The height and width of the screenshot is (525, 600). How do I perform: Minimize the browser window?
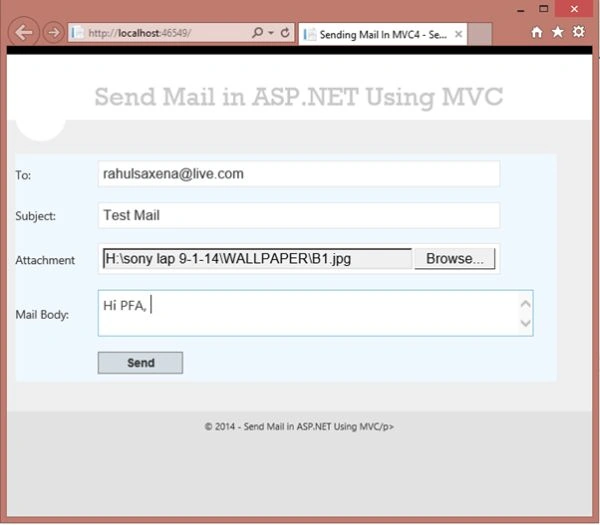point(520,9)
